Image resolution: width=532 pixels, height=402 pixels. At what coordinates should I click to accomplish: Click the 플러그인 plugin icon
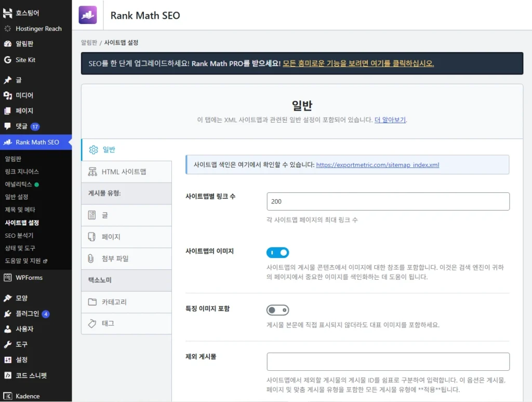tap(7, 314)
